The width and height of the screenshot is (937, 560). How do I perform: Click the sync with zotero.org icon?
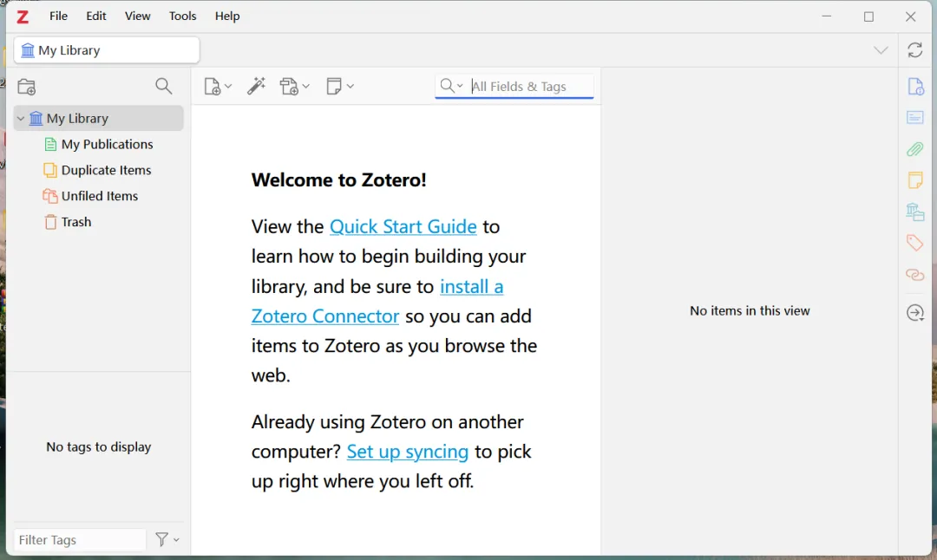pyautogui.click(x=915, y=50)
